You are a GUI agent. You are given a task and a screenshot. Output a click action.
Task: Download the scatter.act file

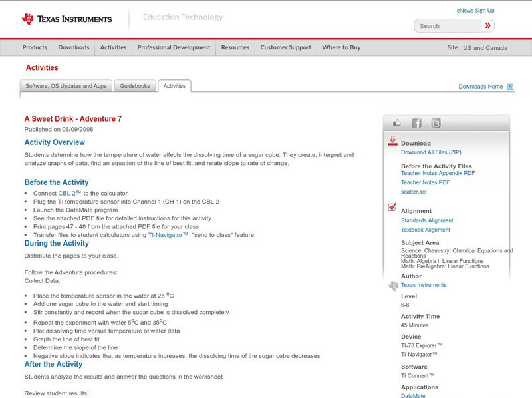414,192
